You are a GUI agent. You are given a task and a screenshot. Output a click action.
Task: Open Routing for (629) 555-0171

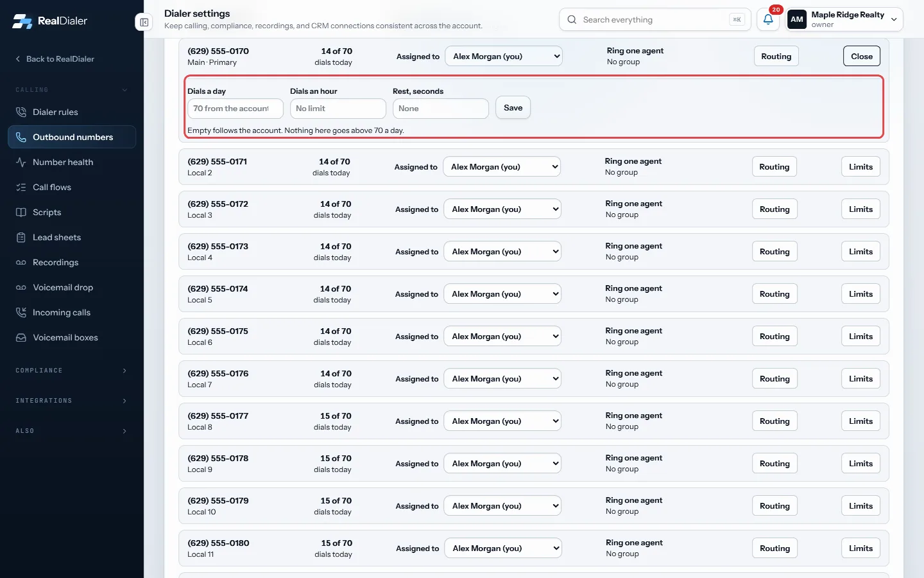click(774, 167)
